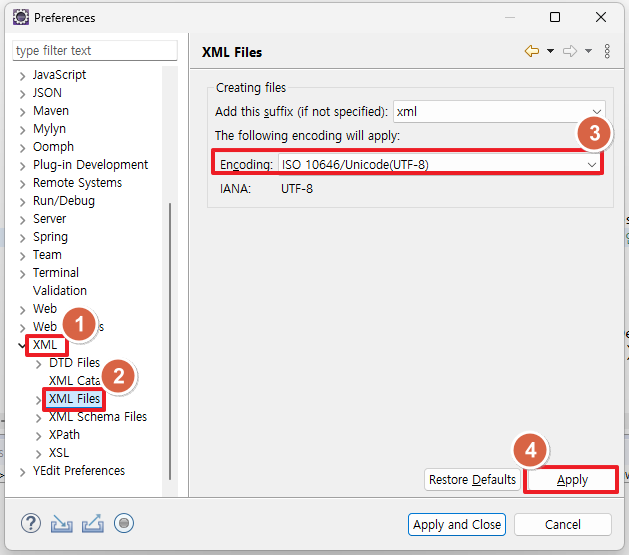Select the Validation preference page
Viewport: 629px width, 555px height.
[59, 291]
